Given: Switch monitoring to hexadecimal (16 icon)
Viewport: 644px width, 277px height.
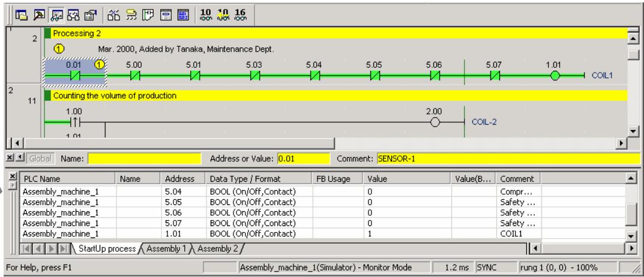Looking at the screenshot, I should pos(240,15).
